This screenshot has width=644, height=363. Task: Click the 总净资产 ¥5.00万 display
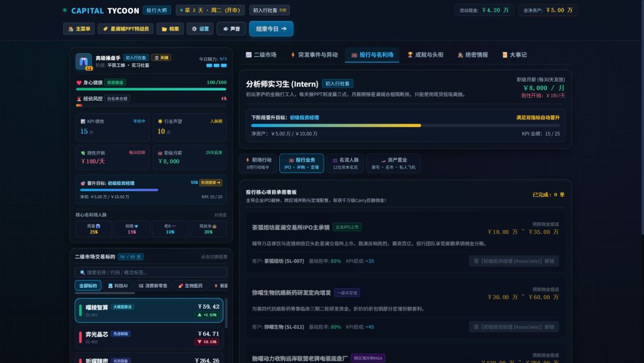[x=548, y=10]
